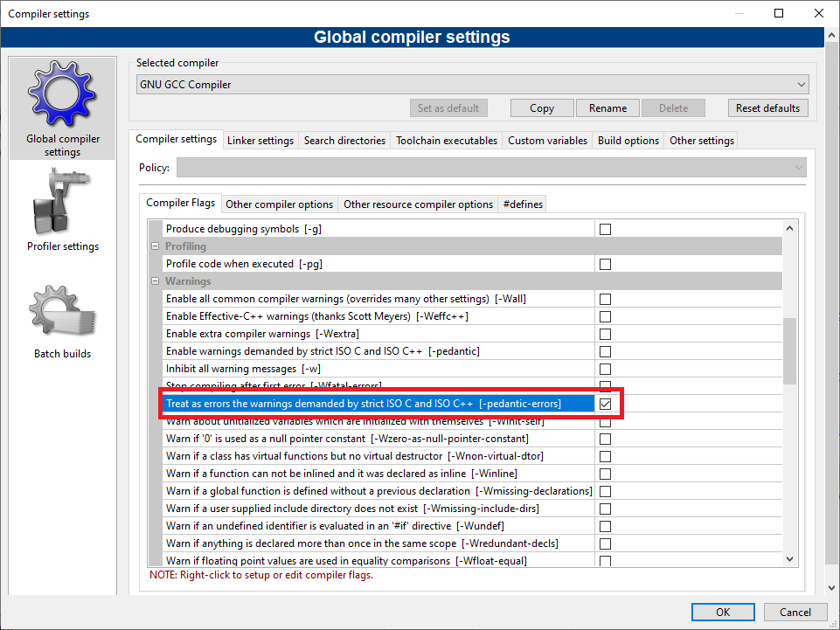Open Profiler settings caliper icon
Viewport: 840px width, 630px height.
62,202
